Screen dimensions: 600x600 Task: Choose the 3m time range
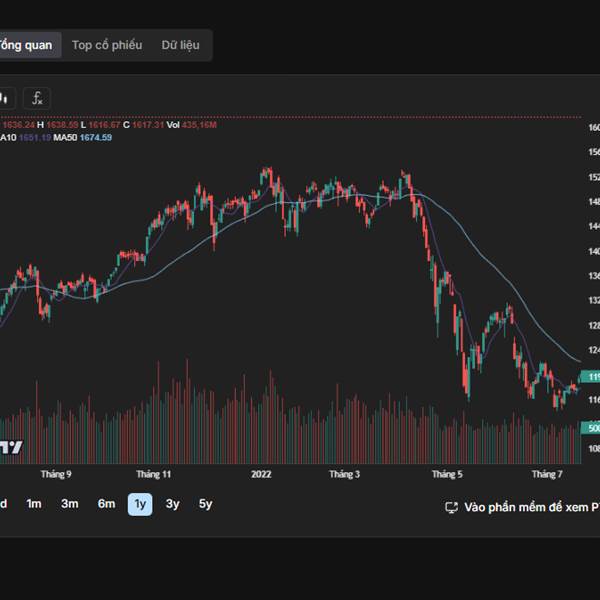point(69,504)
